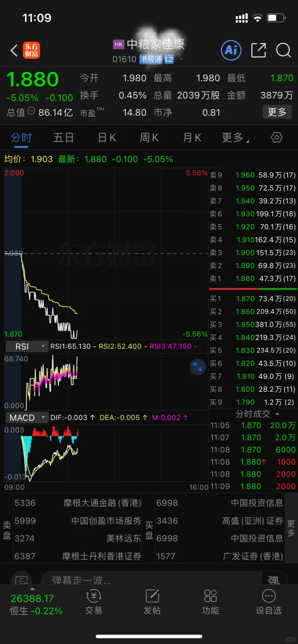Tap the cellular signal status icon
The width and height of the screenshot is (298, 644).
coord(241,18)
